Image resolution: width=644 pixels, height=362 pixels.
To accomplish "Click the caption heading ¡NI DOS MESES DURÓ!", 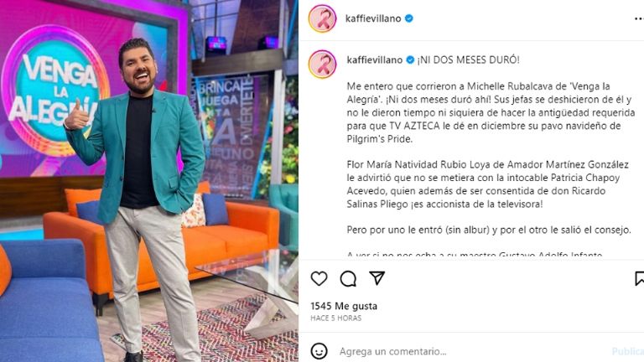I will click(x=468, y=60).
